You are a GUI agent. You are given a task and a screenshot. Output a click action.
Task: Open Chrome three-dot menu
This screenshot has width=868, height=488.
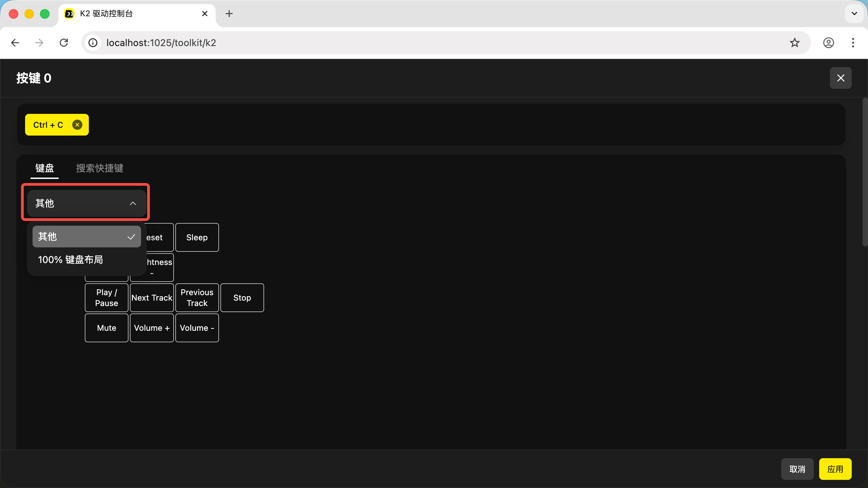pyautogui.click(x=853, y=43)
